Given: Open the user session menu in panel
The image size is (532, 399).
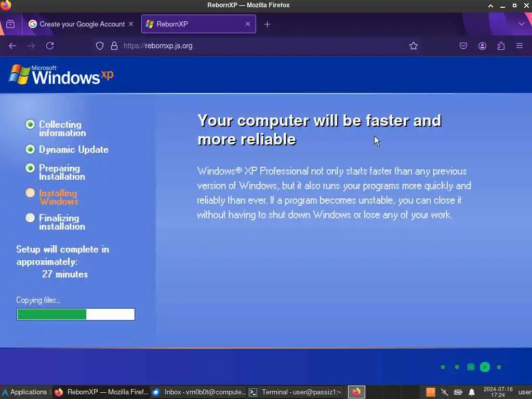Looking at the screenshot, I should click(x=525, y=392).
